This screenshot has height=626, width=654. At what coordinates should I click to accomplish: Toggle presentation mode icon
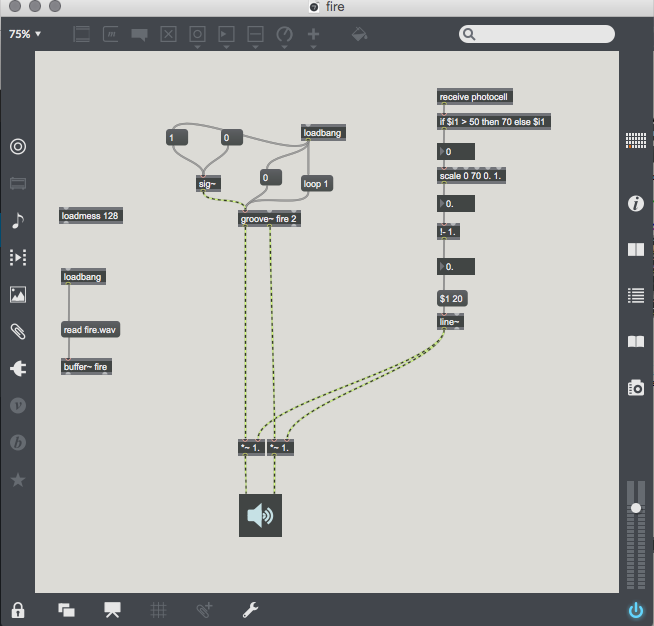pos(112,610)
